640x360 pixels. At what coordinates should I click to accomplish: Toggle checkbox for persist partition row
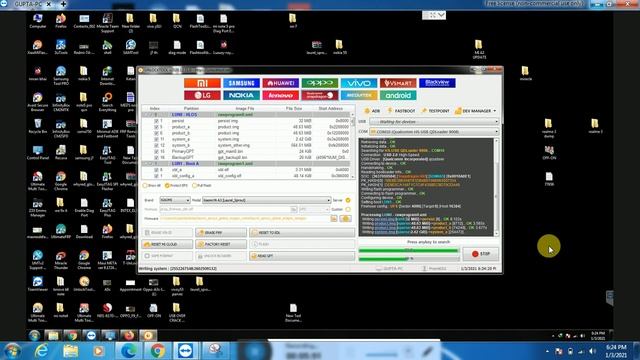(156, 121)
